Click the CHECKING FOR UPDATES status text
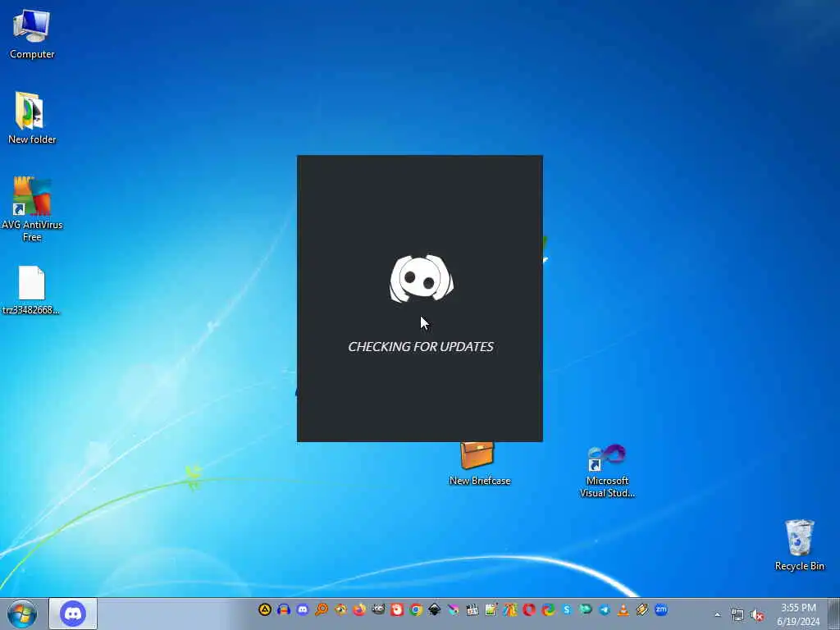Screen dimensions: 840x630 click(x=421, y=347)
